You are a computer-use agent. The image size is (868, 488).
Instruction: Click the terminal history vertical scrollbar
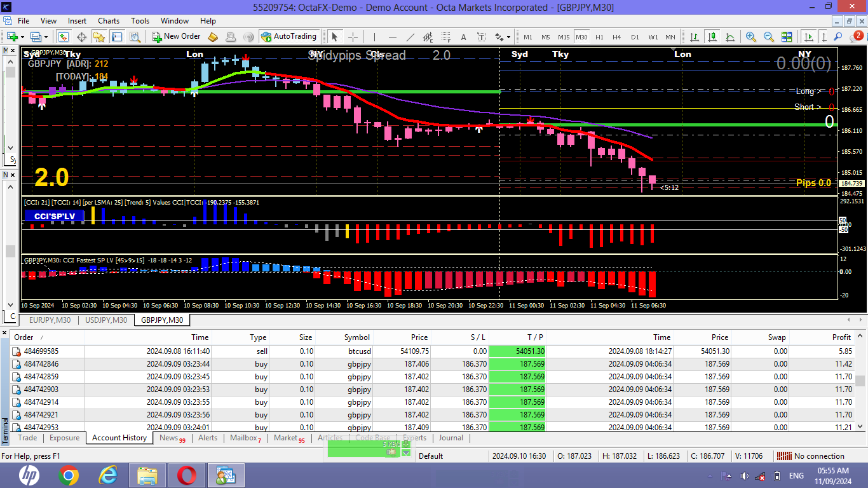(860, 381)
